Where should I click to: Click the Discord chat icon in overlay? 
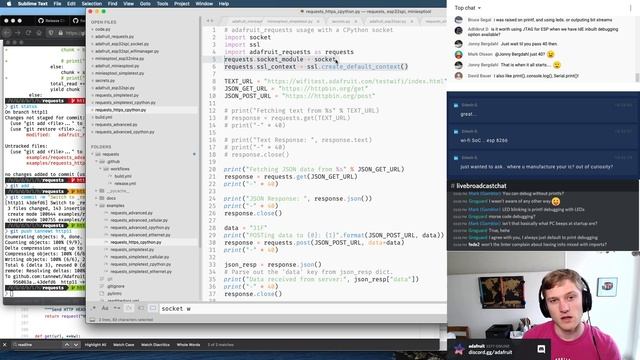541,349
